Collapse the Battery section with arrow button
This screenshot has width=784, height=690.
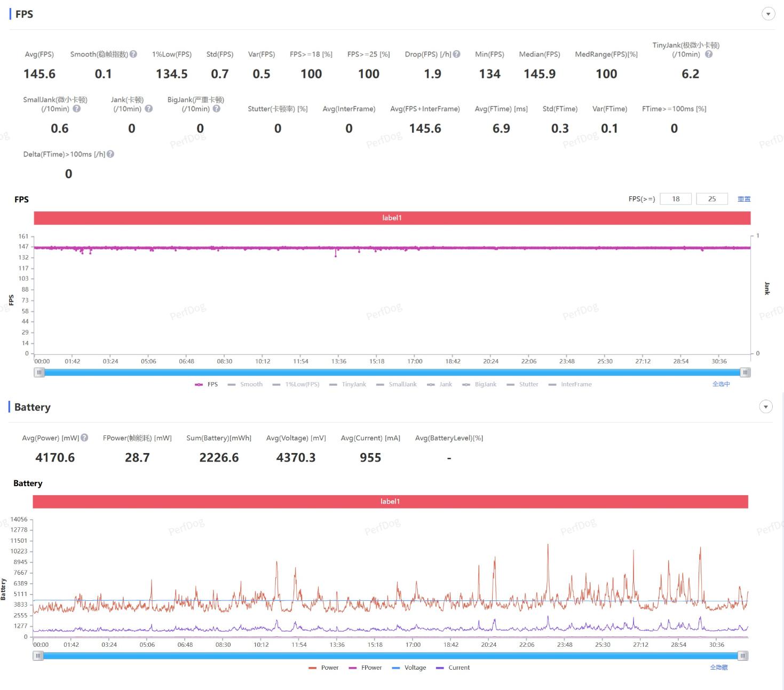(x=766, y=407)
